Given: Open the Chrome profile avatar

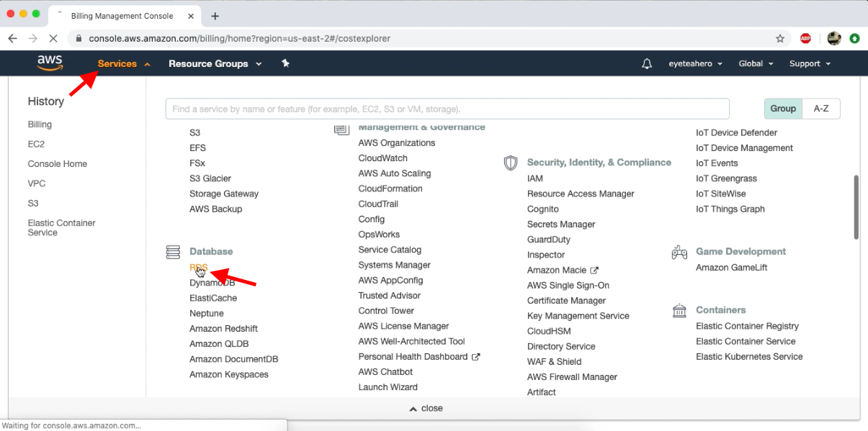Looking at the screenshot, I should 834,38.
